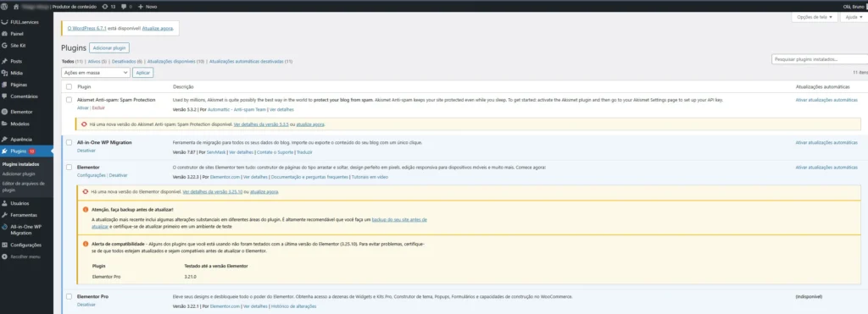Open Adicionar plugin submenu item
This screenshot has height=314, width=868.
(19, 174)
